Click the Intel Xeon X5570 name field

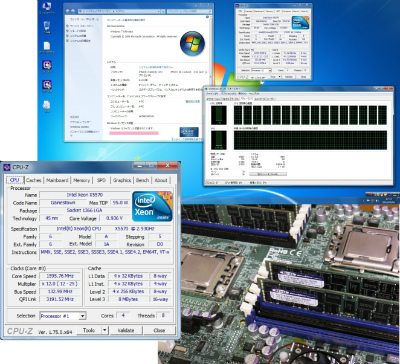(x=84, y=195)
